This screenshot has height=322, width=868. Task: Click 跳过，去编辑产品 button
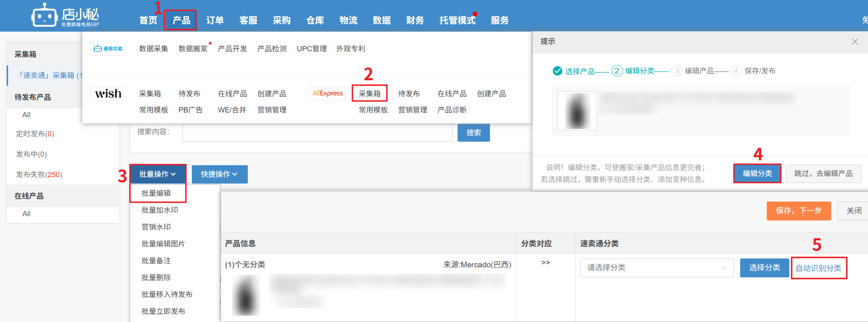(x=823, y=173)
